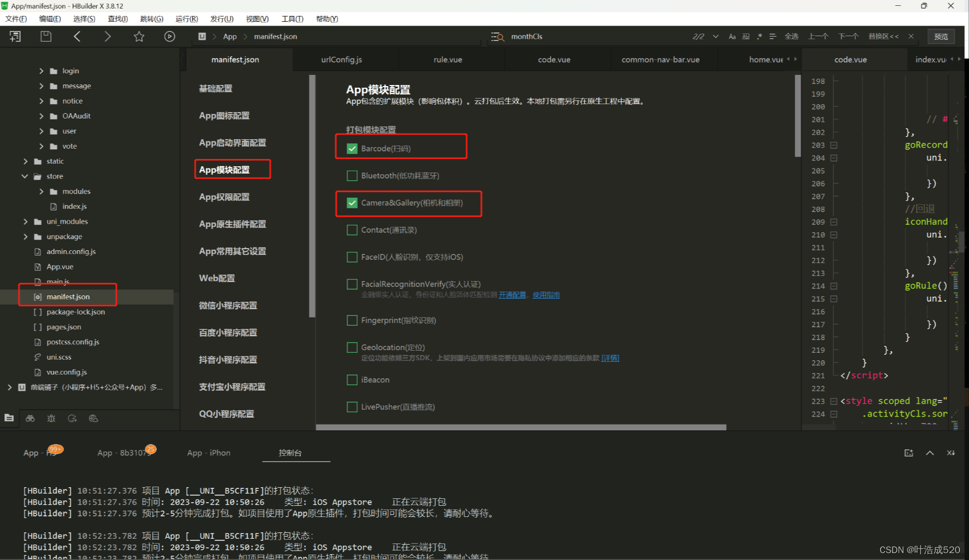The image size is (969, 560).
Task: Open the bug debug panel icon
Action: point(51,418)
